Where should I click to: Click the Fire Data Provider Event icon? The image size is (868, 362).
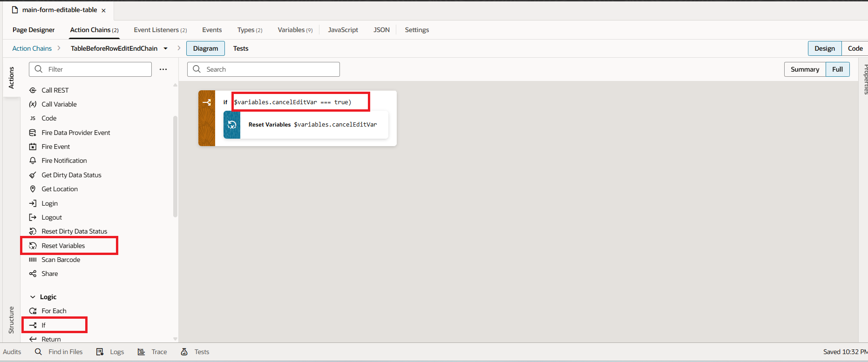click(x=33, y=133)
